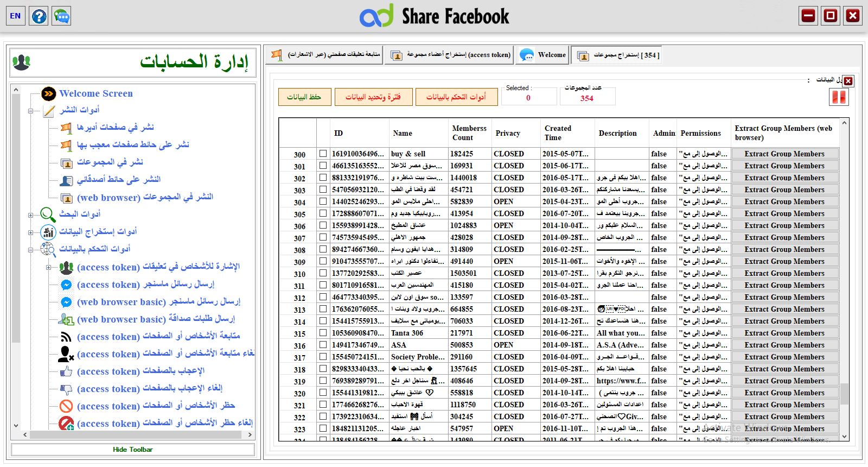
Task: Click Hide Toolbar button
Action: click(133, 450)
